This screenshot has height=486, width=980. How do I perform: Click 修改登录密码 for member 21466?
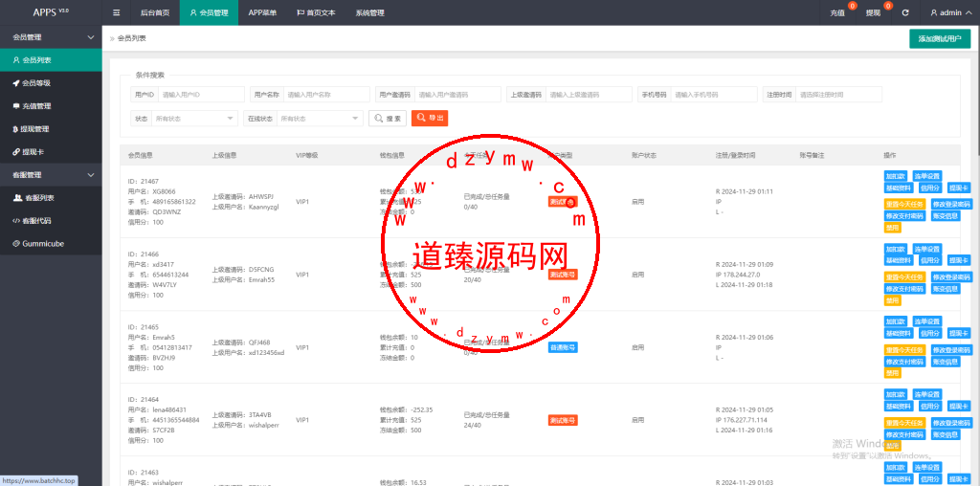point(951,276)
